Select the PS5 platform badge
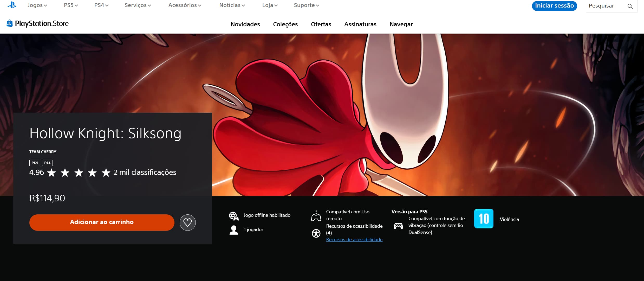Screen dimensions: 644x281 (x=47, y=163)
